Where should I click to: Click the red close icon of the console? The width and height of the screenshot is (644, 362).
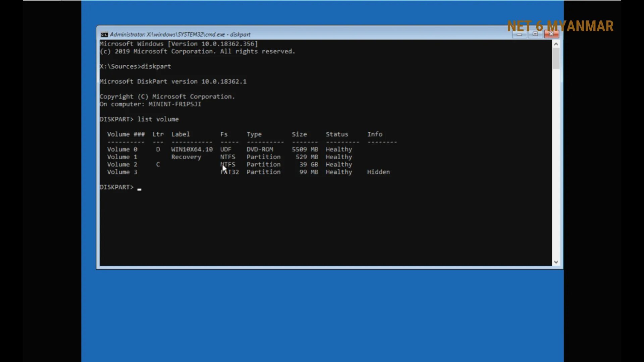[551, 34]
